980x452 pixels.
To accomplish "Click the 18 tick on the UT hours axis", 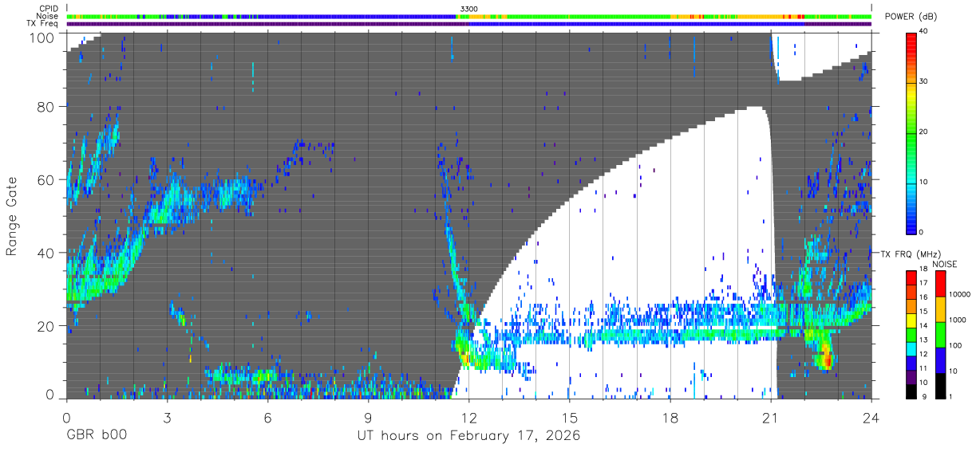I will coord(670,417).
